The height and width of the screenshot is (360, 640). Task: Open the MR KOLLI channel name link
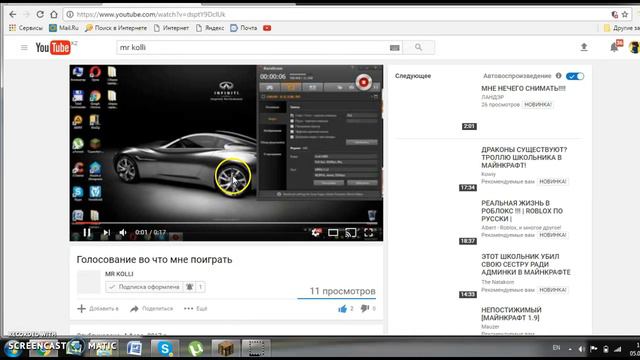tap(119, 274)
